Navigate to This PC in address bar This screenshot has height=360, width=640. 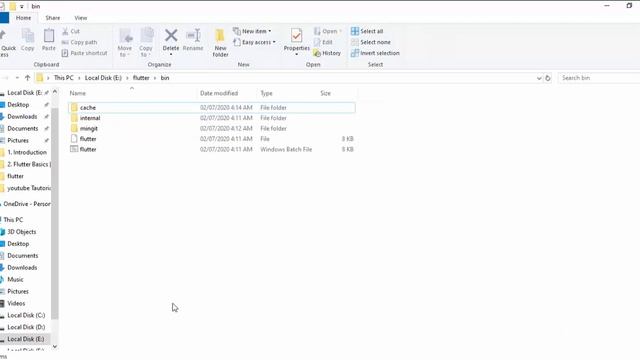coord(64,78)
